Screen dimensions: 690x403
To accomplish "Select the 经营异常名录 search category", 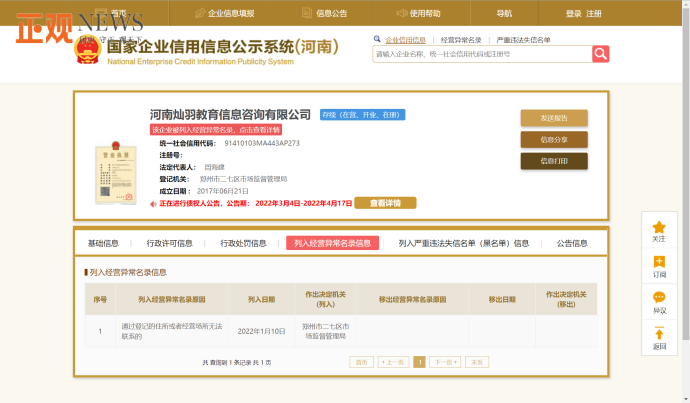I will 461,40.
